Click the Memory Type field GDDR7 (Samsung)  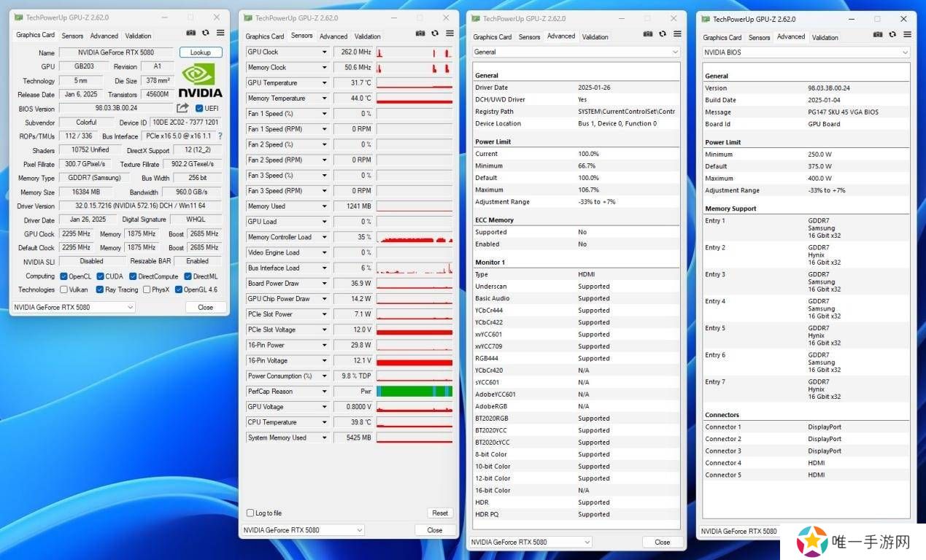click(94, 178)
